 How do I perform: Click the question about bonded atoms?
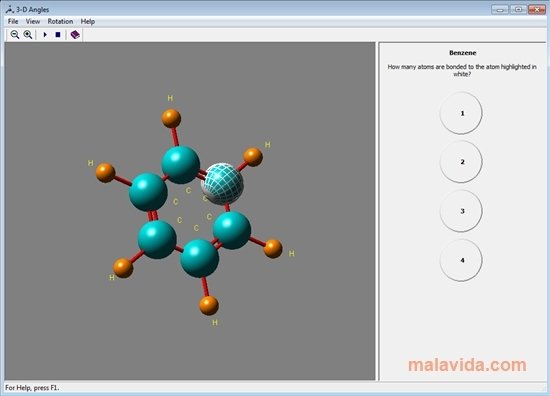462,70
